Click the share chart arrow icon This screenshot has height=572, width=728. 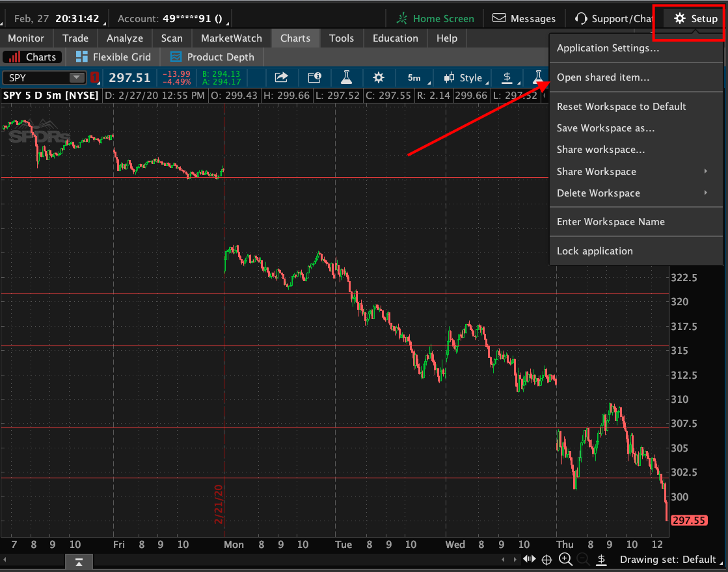pyautogui.click(x=281, y=78)
